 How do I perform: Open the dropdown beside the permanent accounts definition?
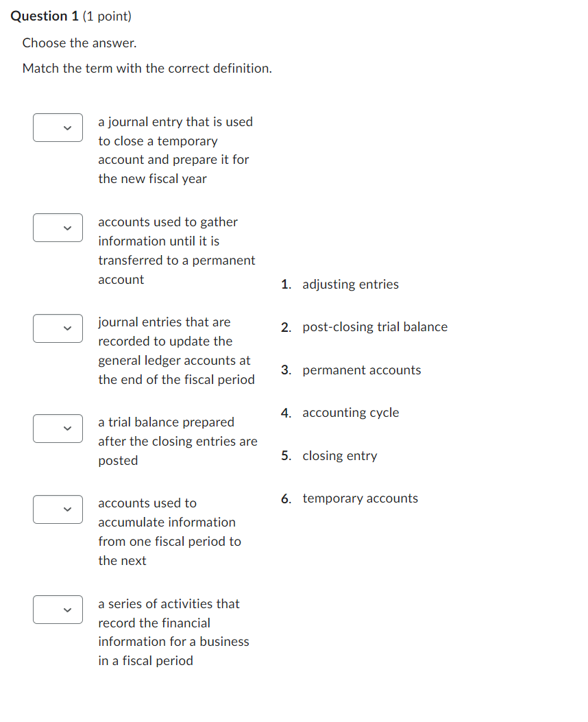tap(58, 509)
